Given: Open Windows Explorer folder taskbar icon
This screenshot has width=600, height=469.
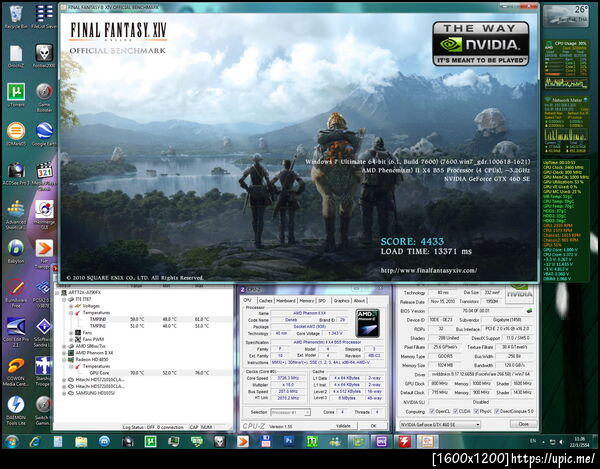Looking at the screenshot, I should 81,441.
